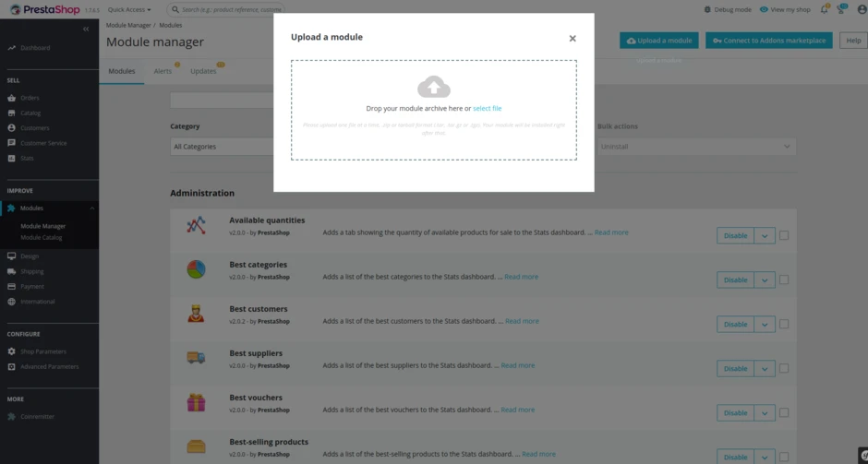Read more about Best suppliers
868x464 pixels.
coord(518,365)
